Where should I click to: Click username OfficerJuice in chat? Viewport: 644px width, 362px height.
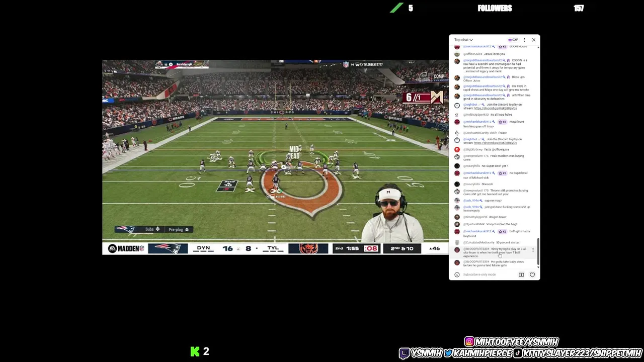click(x=473, y=54)
